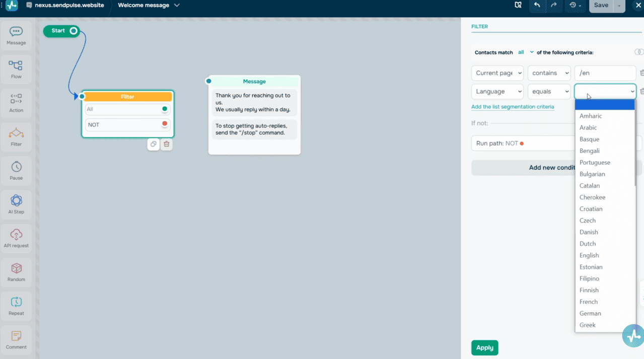
Task: Choose the Pause timer icon
Action: (x=16, y=166)
